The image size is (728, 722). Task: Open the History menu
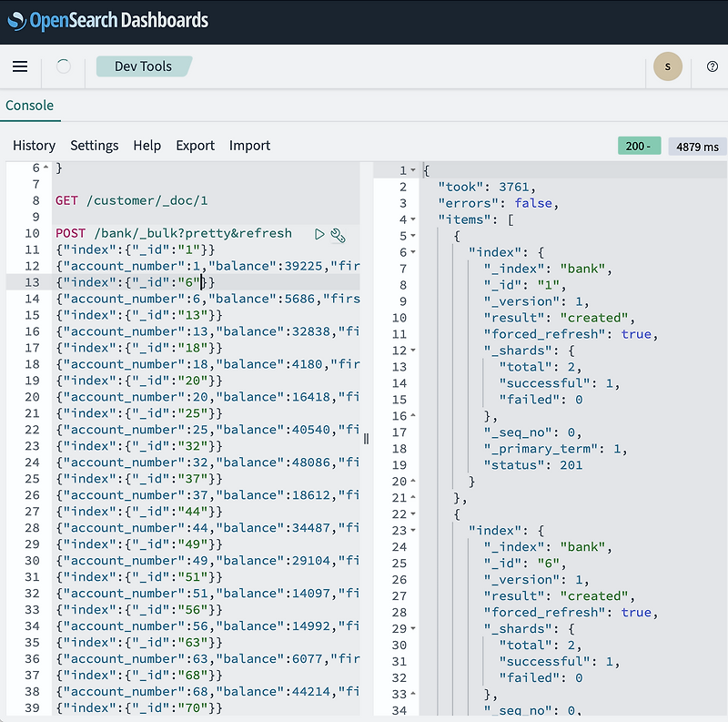click(x=34, y=146)
